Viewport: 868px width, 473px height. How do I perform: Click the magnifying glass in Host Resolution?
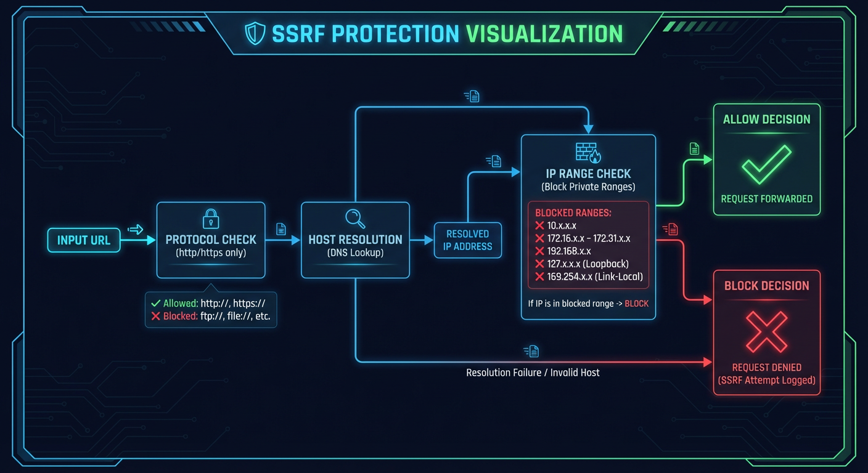coord(355,218)
